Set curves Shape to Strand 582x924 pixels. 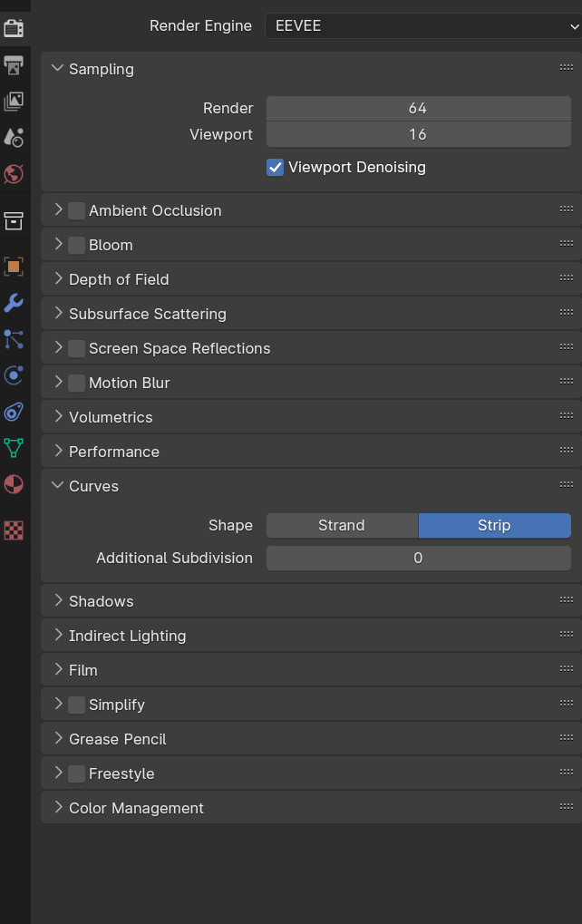point(342,526)
